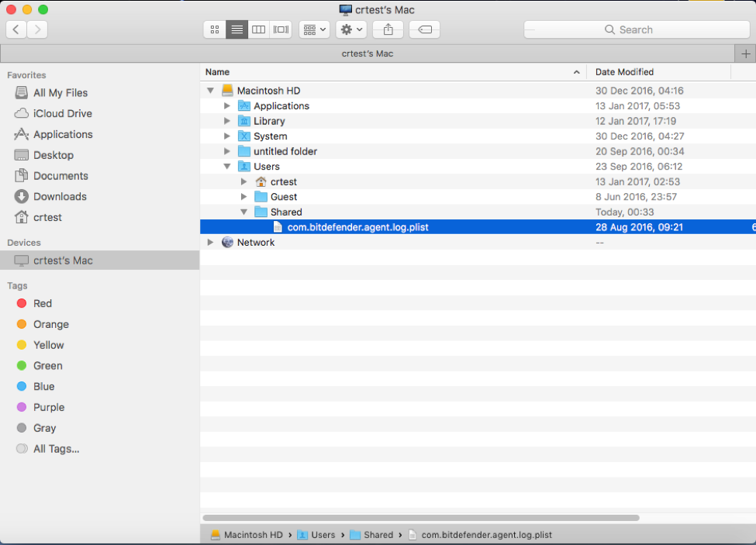Select com.bitdefender.agent.log.plist file name in list
The height and width of the screenshot is (545, 756).
click(357, 227)
